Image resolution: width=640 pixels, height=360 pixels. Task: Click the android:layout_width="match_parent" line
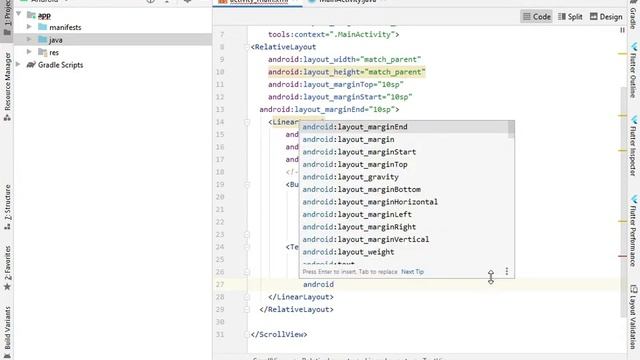coord(344,60)
